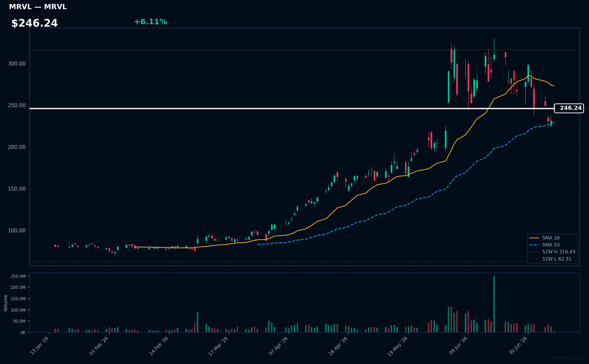Click the 03 Feb '26 date label

99,346
